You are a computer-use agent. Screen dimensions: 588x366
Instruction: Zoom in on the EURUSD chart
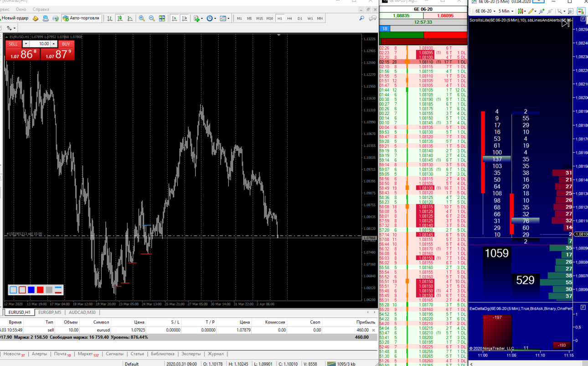[x=142, y=18]
